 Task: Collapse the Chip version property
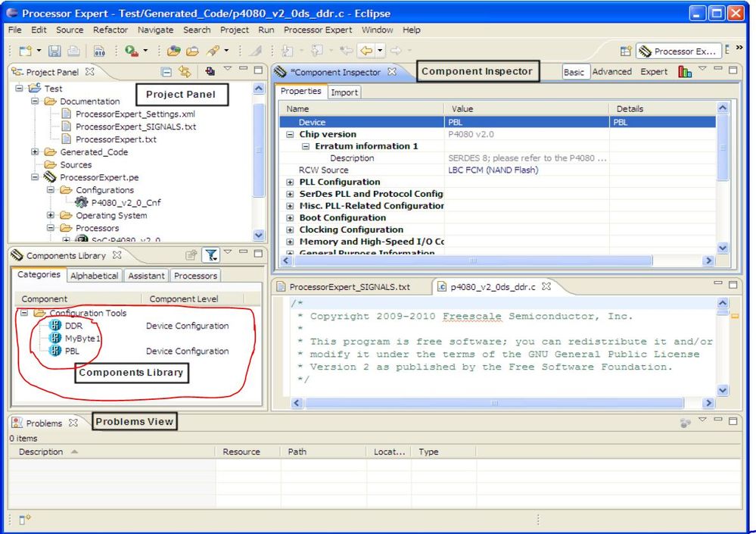point(290,135)
